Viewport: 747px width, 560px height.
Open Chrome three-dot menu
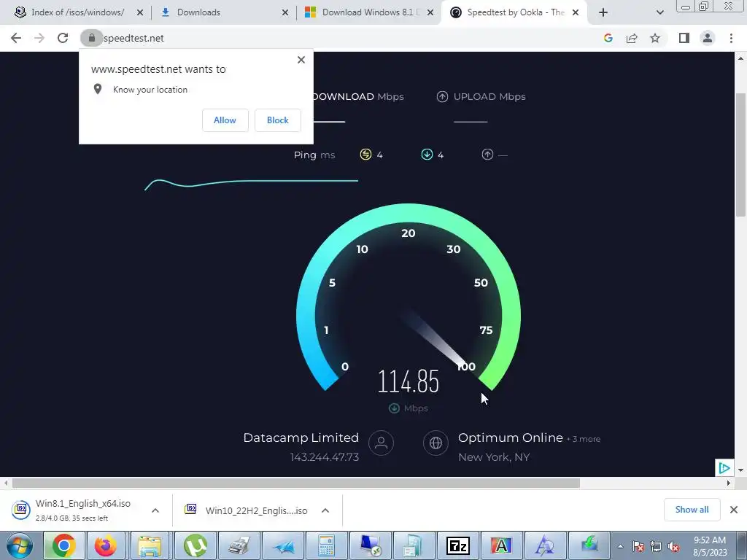[731, 38]
